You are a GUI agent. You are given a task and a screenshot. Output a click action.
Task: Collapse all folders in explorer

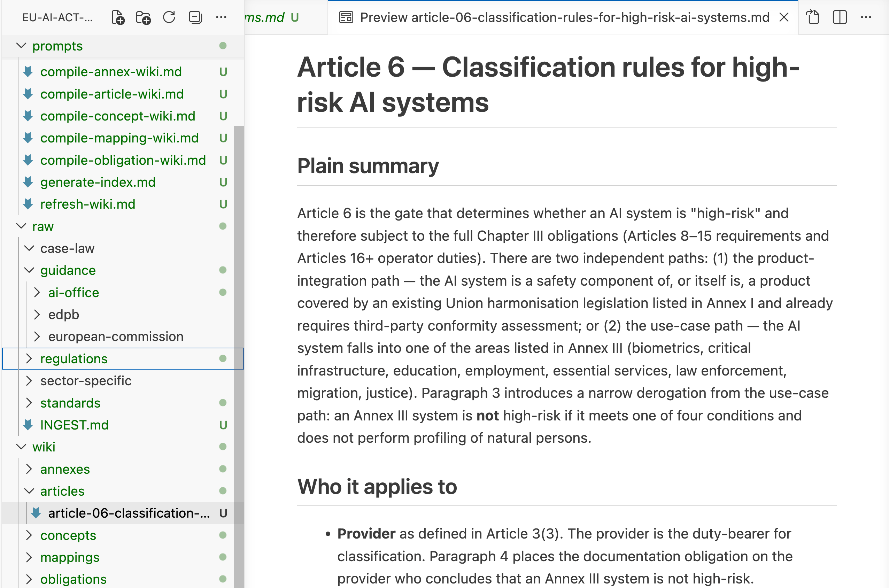(195, 17)
